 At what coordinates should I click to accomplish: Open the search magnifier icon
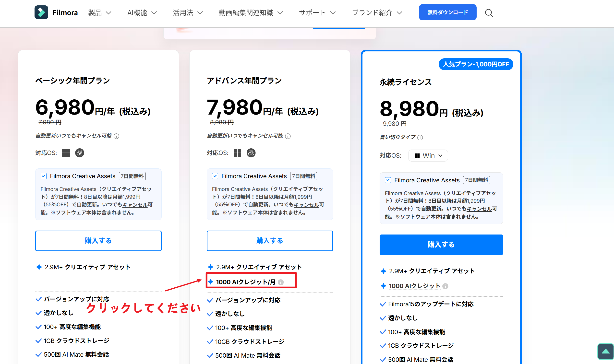tap(489, 12)
